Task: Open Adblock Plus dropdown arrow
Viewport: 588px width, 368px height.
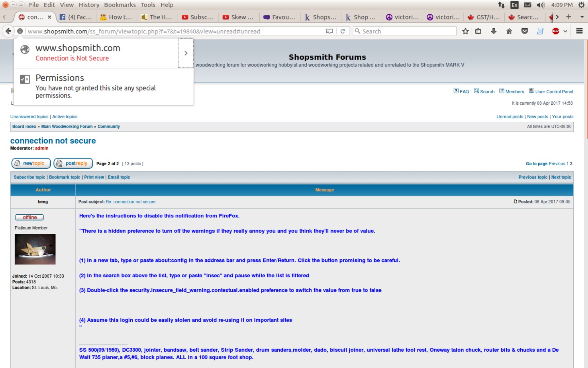Action: [x=565, y=31]
